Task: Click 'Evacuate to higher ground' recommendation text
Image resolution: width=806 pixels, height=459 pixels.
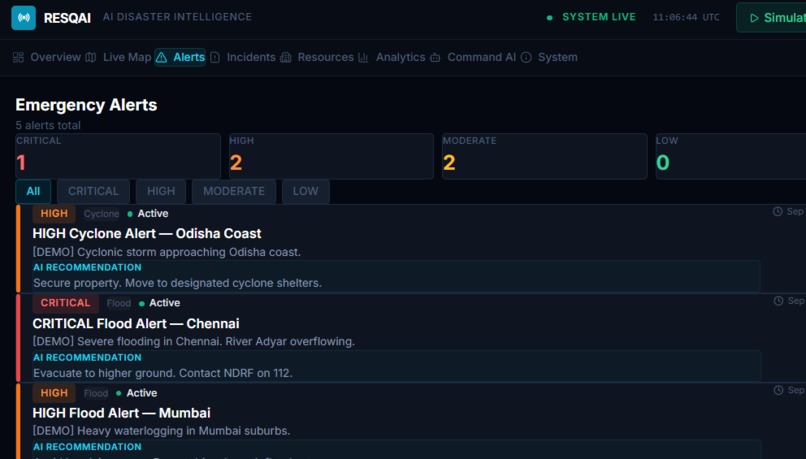Action: click(x=163, y=373)
